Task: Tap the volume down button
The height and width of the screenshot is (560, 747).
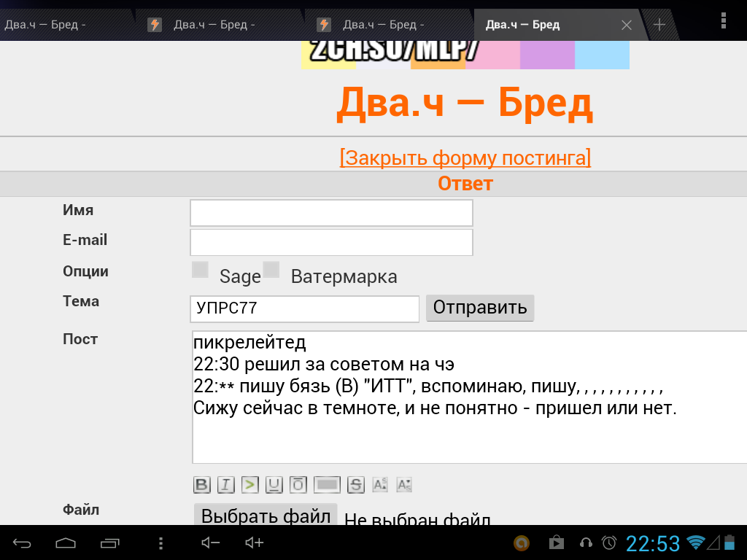Action: point(210,542)
